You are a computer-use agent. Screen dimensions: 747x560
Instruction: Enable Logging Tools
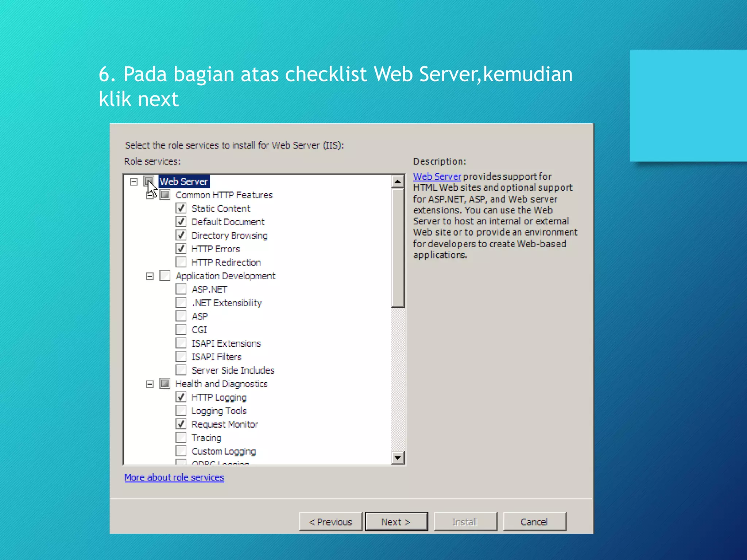[181, 411]
